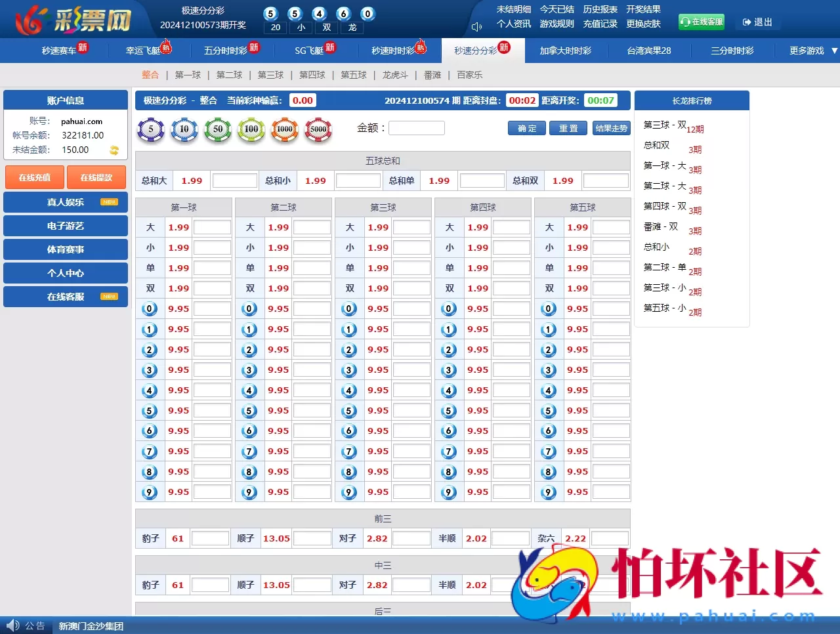This screenshot has height=634, width=840.
Task: Select 大 bet under 第一球
Action: tap(150, 227)
